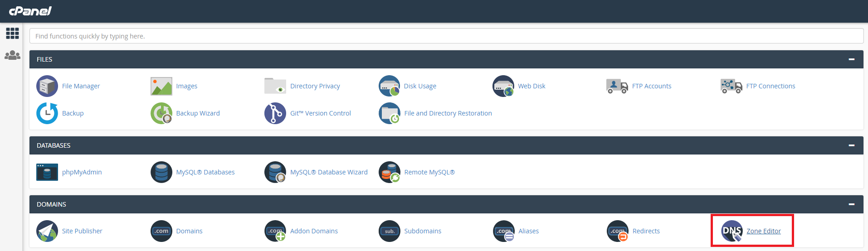Open the Redirects link
868x251 pixels.
[x=646, y=231]
